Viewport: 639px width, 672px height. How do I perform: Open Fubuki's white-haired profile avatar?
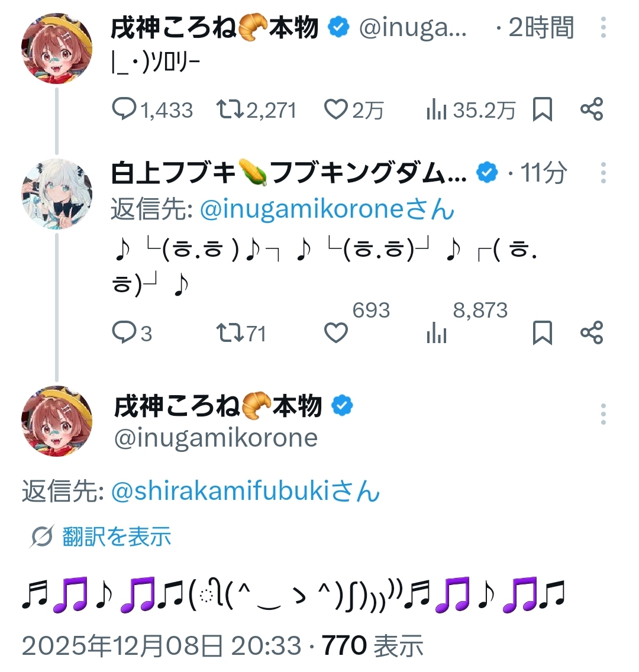tap(57, 193)
